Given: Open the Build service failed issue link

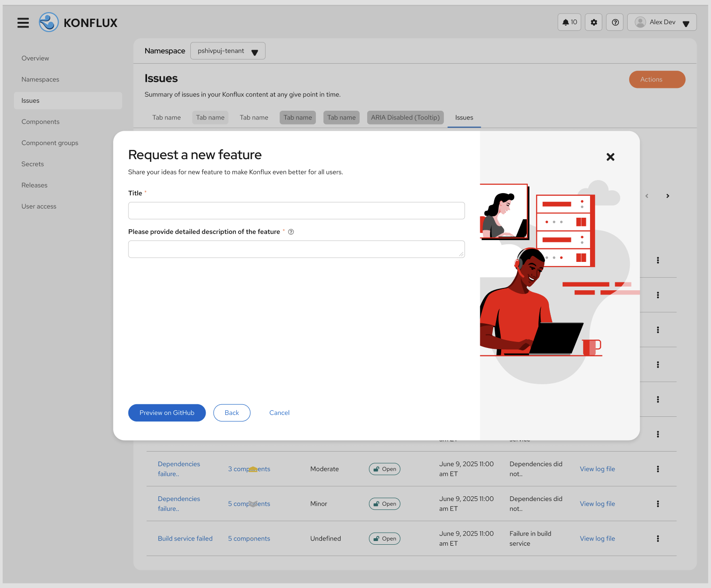Looking at the screenshot, I should [x=185, y=539].
